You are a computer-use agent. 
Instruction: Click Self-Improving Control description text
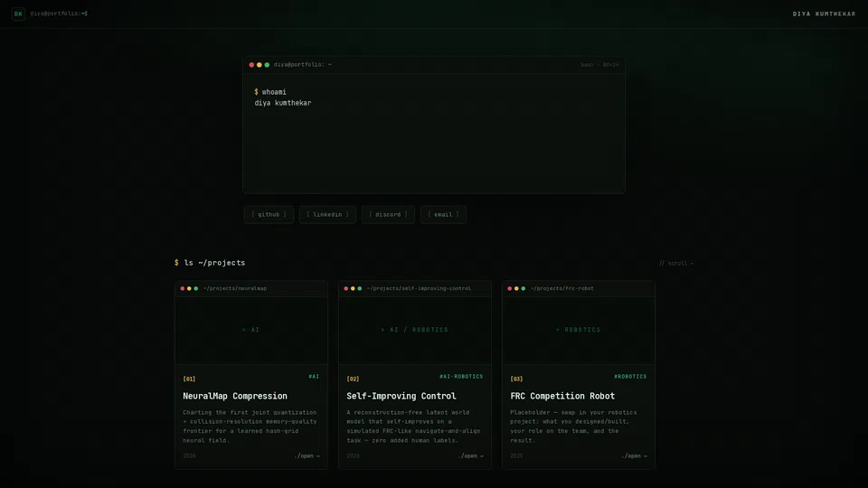[413, 426]
